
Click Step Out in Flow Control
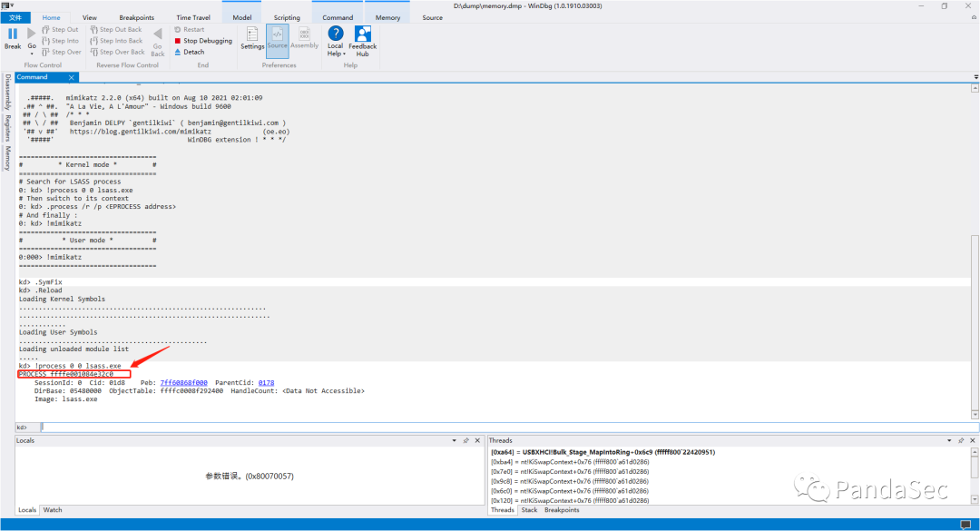(x=60, y=29)
